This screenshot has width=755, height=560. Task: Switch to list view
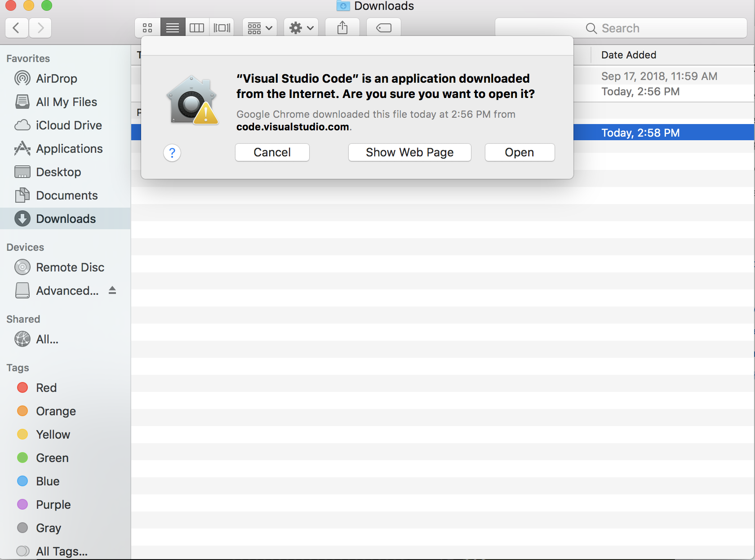pyautogui.click(x=173, y=28)
